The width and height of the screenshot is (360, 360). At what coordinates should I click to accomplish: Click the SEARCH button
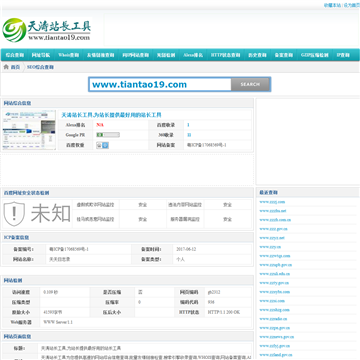250,84
